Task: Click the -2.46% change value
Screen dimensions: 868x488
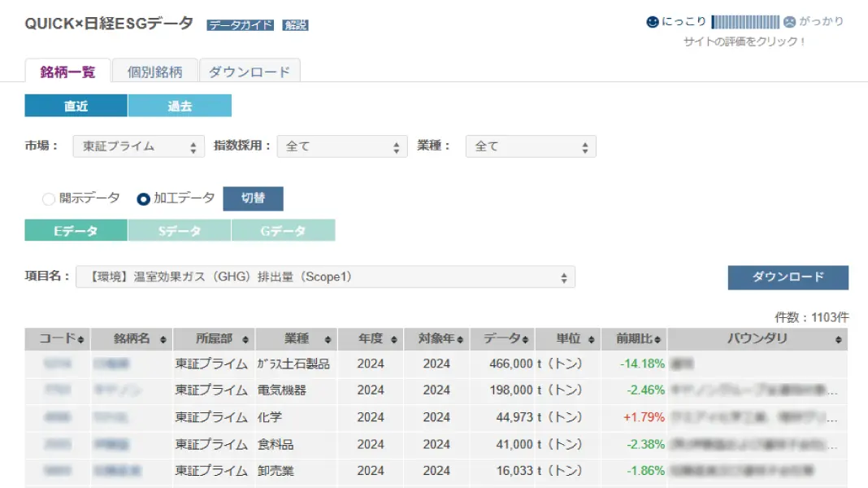Action: [x=645, y=390]
